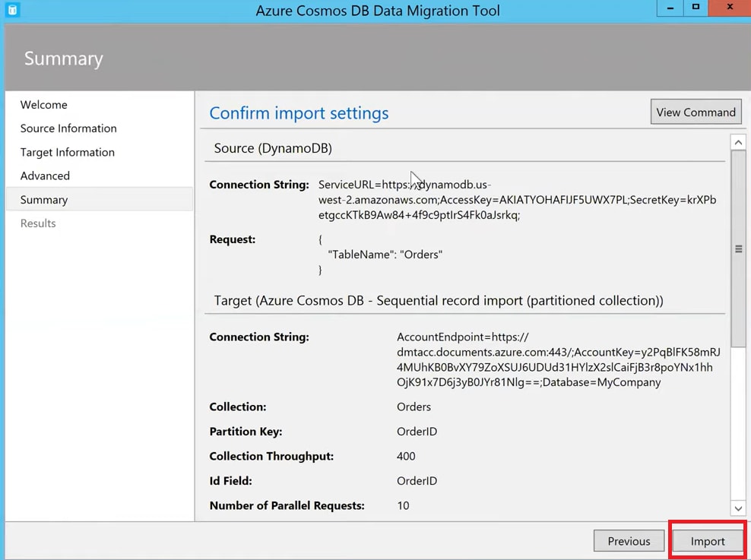
Task: Click the Azure Cosmos DB Data Migration Tool title
Action: pyautogui.click(x=378, y=11)
